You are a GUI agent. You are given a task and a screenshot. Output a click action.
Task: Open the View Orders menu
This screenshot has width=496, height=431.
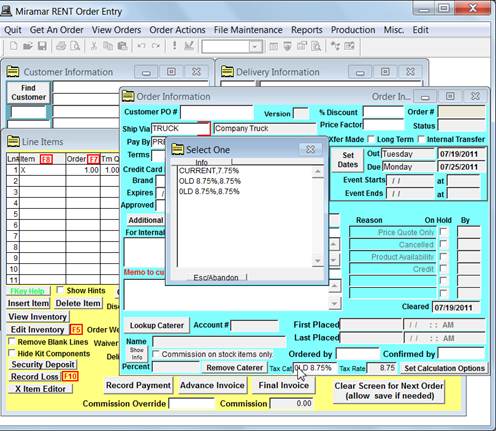(x=116, y=30)
